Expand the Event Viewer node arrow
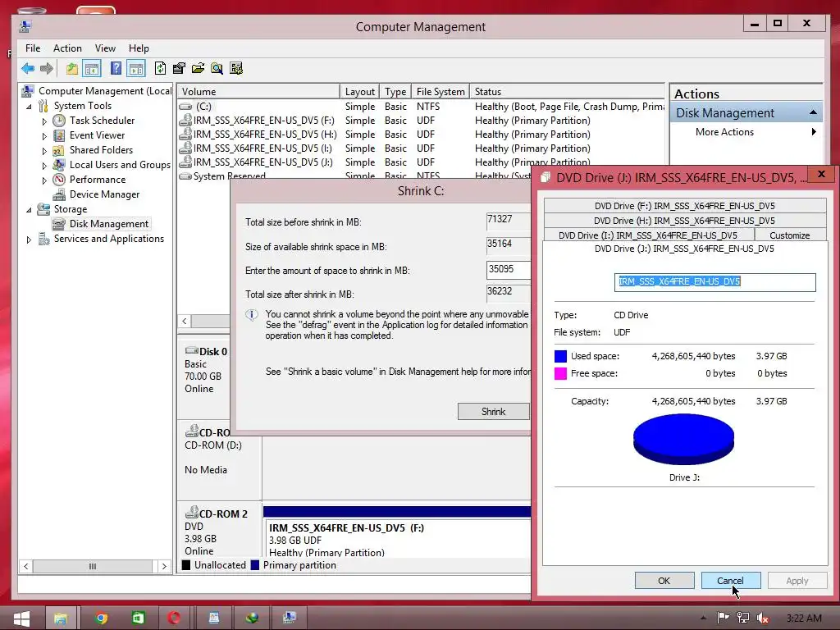The image size is (840, 630). [x=44, y=136]
